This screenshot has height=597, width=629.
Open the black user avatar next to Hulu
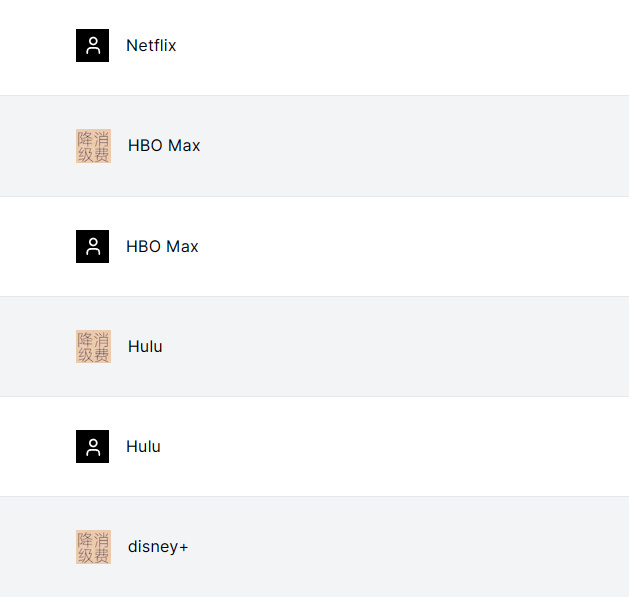(92, 447)
